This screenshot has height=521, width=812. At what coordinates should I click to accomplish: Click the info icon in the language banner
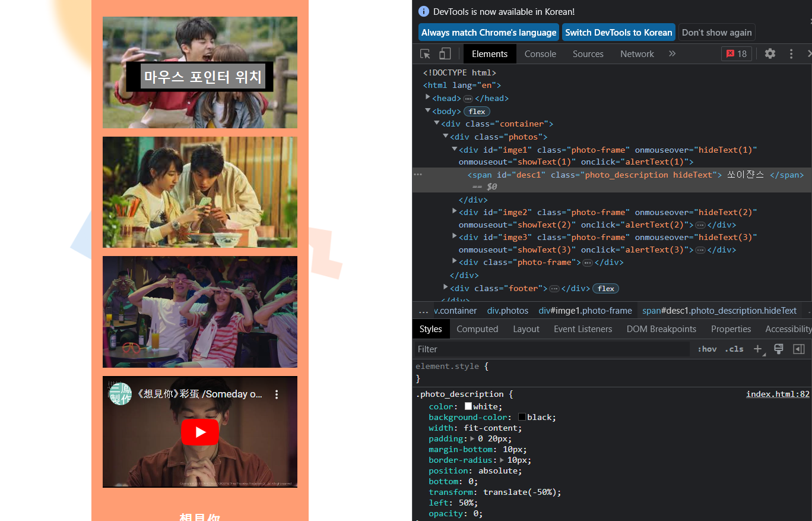tap(424, 11)
